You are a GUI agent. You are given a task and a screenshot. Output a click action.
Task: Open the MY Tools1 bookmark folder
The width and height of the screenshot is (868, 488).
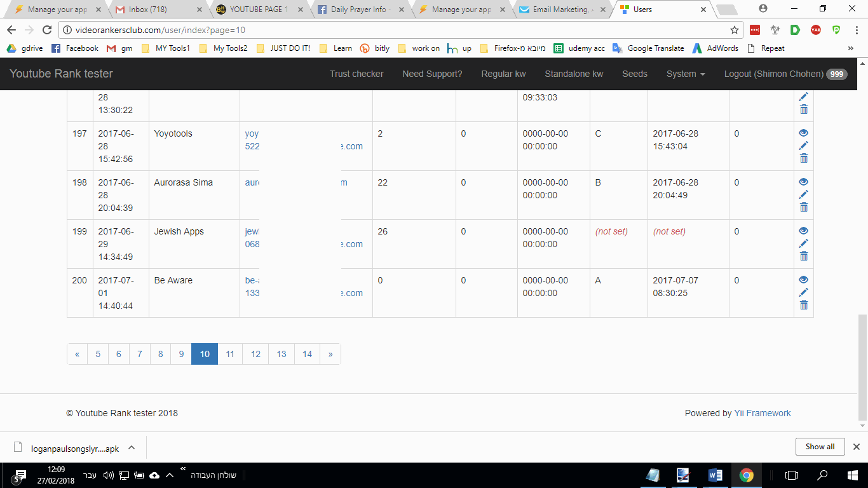click(x=166, y=48)
